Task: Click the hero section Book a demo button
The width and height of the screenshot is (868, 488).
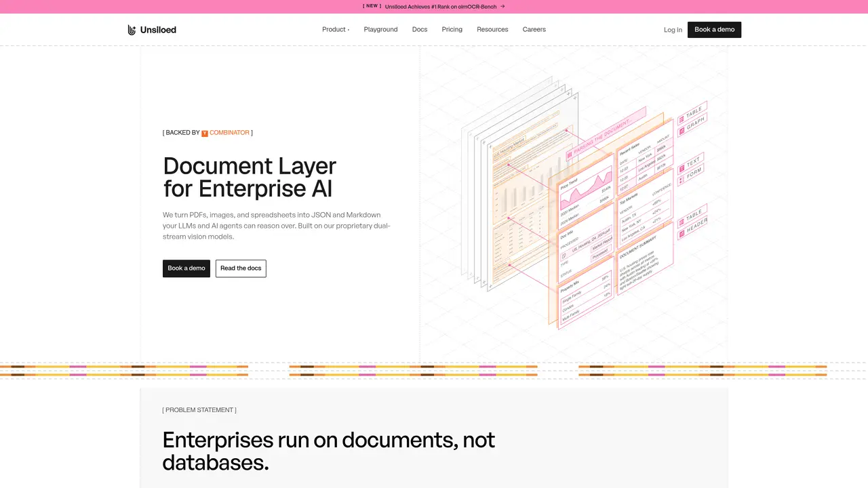Action: coord(186,268)
